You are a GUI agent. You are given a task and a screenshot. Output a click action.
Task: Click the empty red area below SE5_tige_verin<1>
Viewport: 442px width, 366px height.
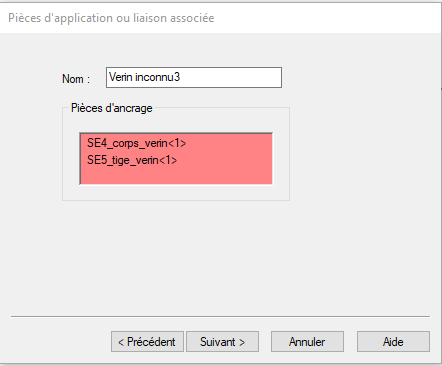click(x=176, y=175)
